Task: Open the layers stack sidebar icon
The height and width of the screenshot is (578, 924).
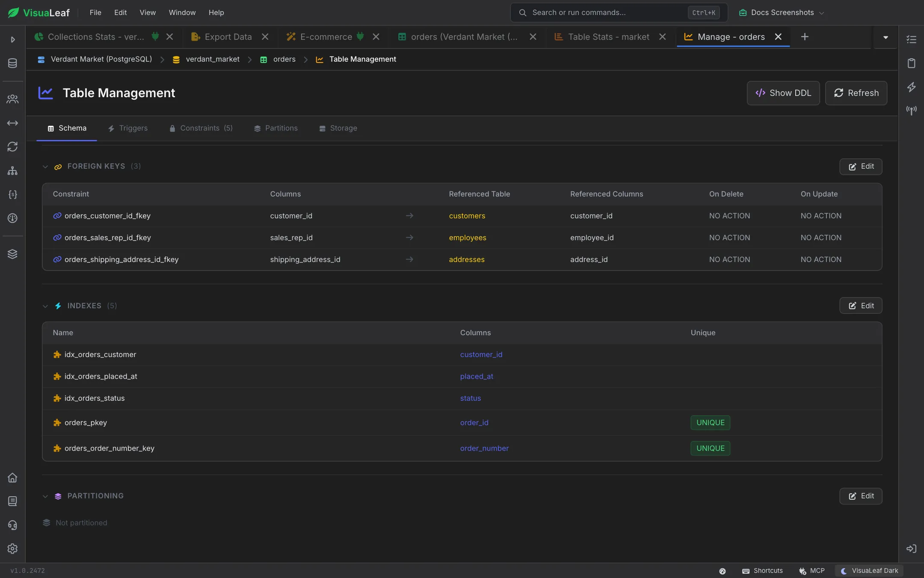Action: 12,254
